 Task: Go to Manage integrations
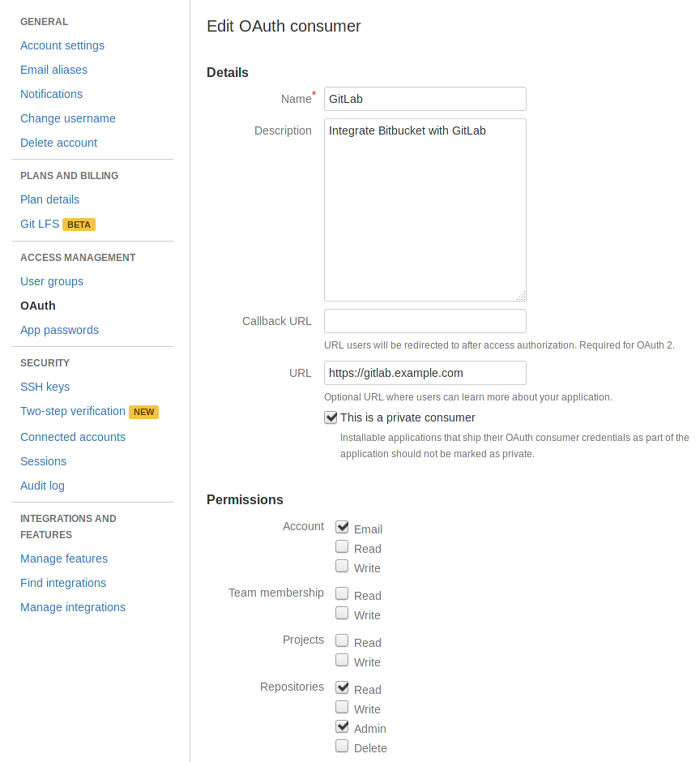73,607
